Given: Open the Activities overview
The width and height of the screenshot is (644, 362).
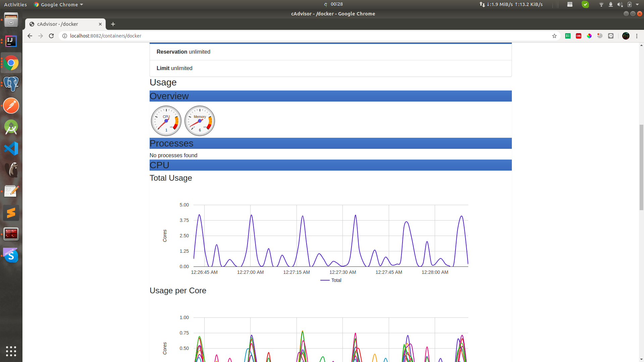Looking at the screenshot, I should coord(15,4).
